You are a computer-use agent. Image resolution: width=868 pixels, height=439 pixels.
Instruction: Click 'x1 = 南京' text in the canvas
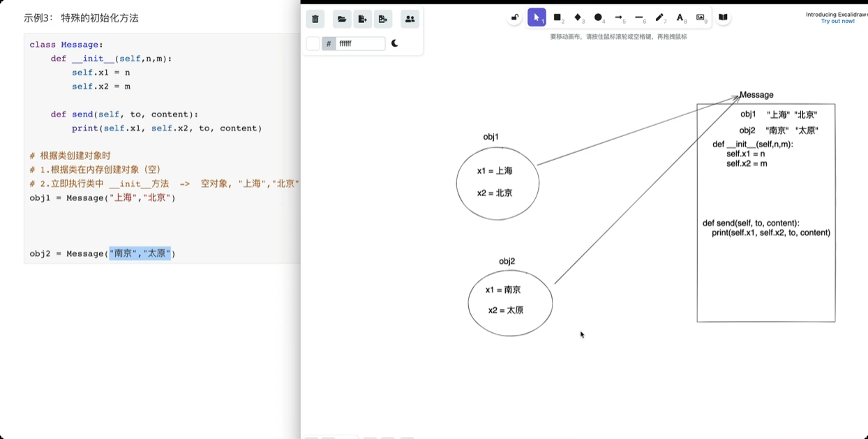click(x=503, y=290)
